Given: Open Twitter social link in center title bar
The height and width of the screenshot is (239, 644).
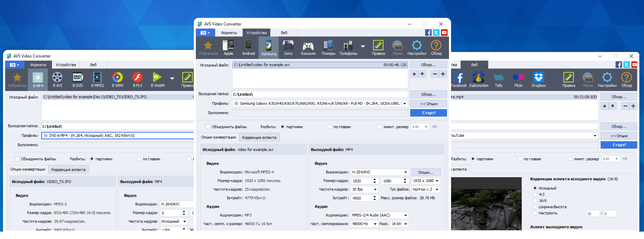Looking at the screenshot, I should pos(436,33).
